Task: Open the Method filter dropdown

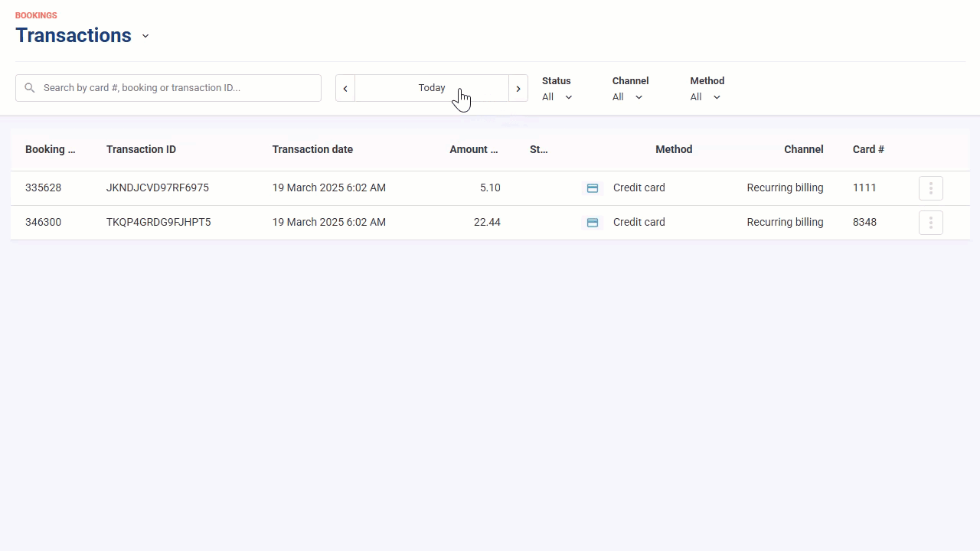Action: pyautogui.click(x=706, y=97)
